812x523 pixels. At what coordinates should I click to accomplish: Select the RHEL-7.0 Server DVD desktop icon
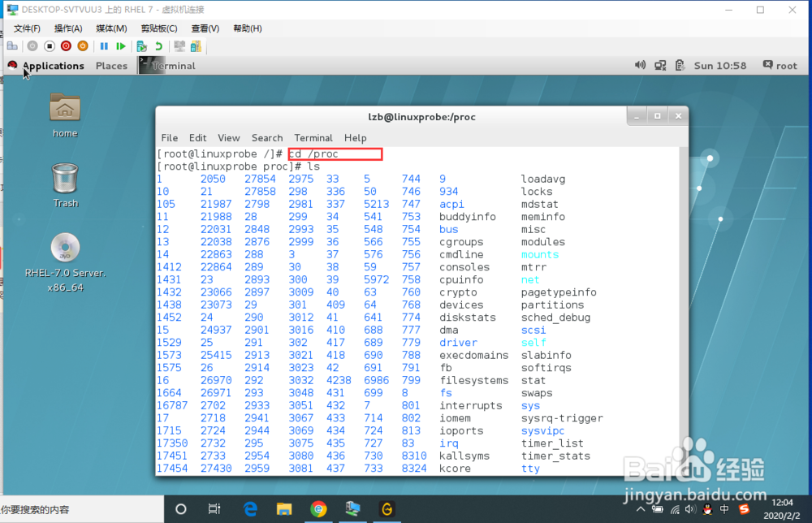coord(65,263)
